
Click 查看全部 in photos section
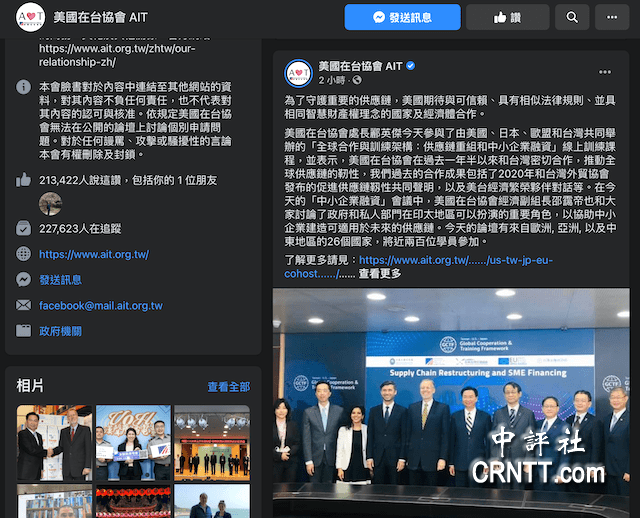click(229, 387)
